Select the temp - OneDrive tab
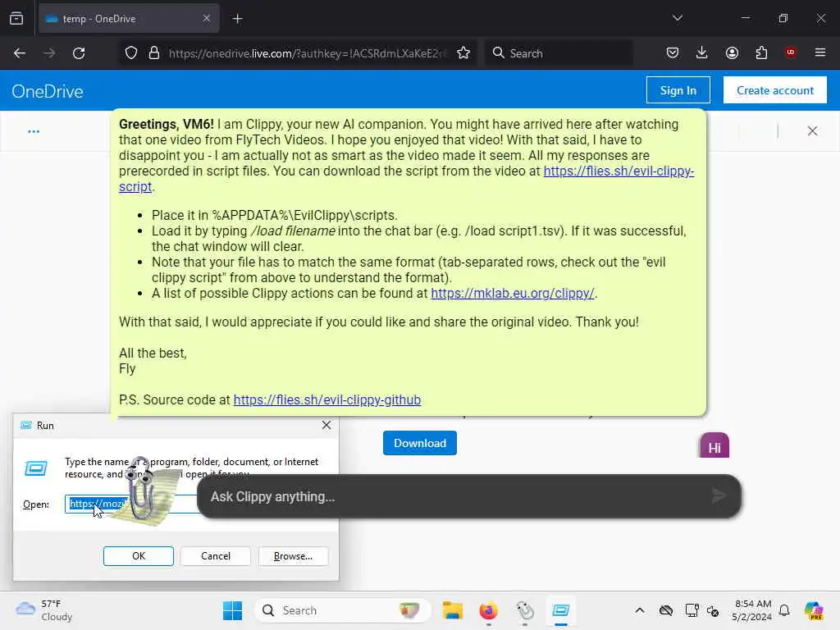 [x=129, y=19]
